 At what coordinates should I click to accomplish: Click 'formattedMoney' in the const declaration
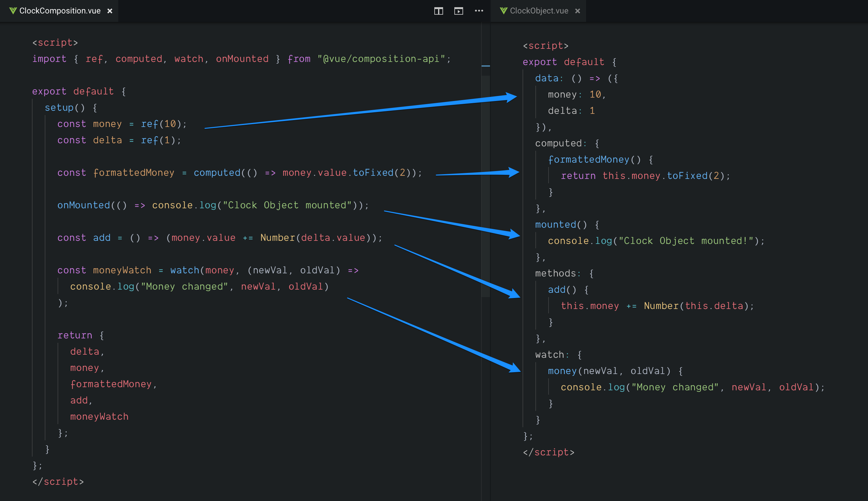pyautogui.click(x=134, y=173)
